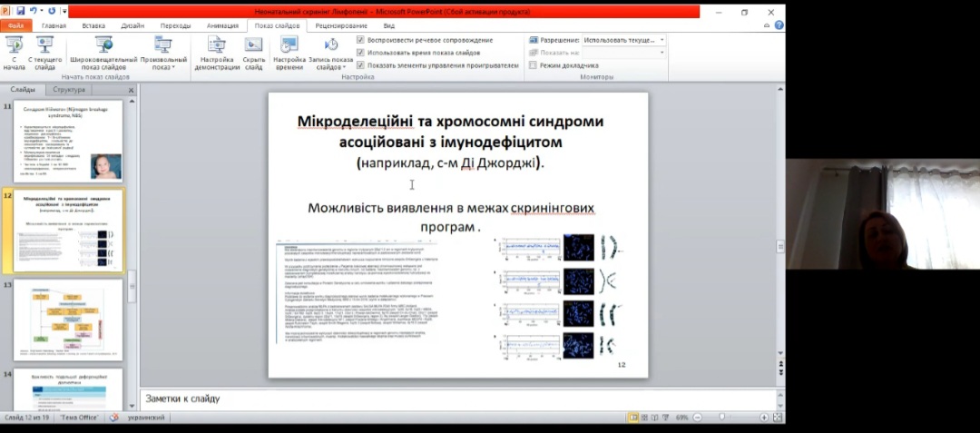Switch to Структура outline tab
This screenshot has width=980, height=433.
point(69,90)
